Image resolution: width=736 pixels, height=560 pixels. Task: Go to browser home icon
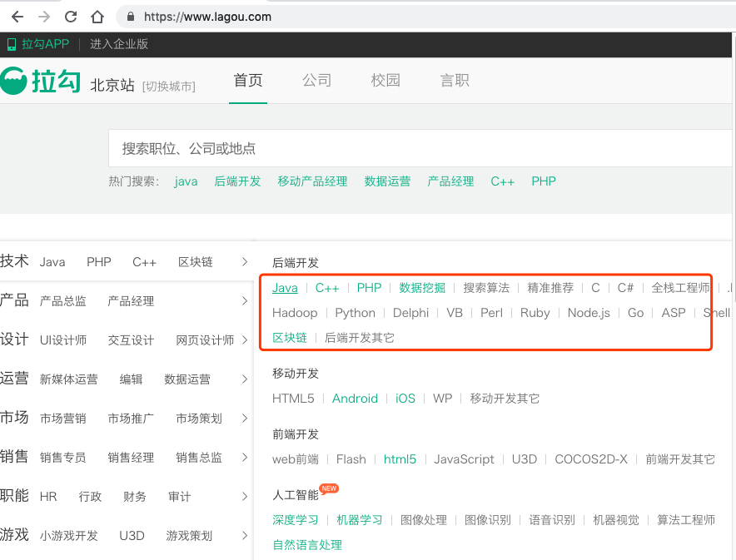pos(97,17)
